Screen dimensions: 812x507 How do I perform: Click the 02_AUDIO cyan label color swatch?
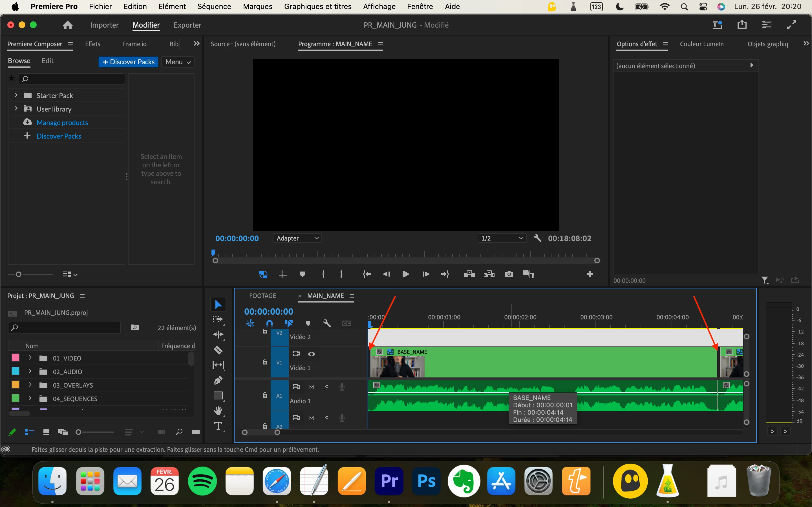(16, 371)
